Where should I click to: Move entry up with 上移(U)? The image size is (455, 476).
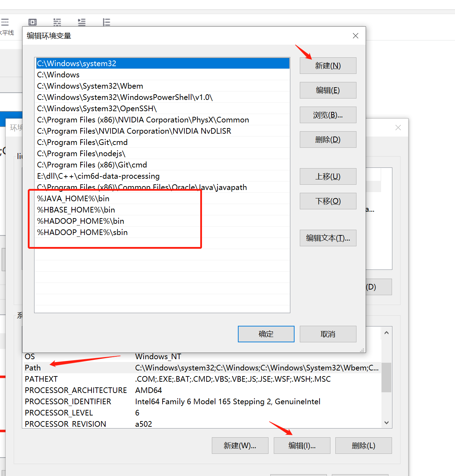pos(328,176)
